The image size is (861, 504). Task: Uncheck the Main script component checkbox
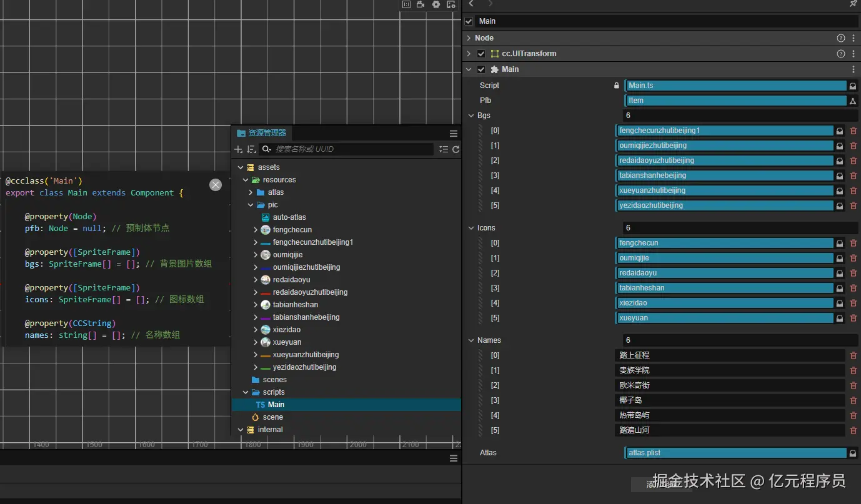tap(481, 69)
